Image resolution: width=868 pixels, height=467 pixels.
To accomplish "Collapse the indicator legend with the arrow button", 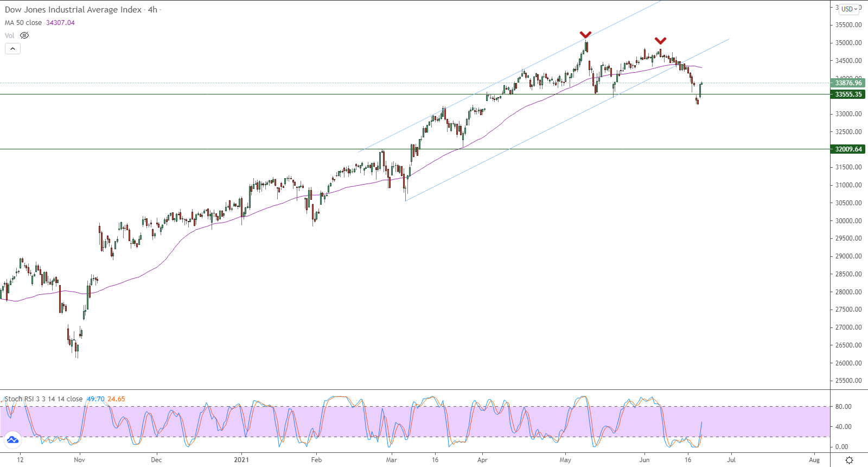I will (12, 48).
